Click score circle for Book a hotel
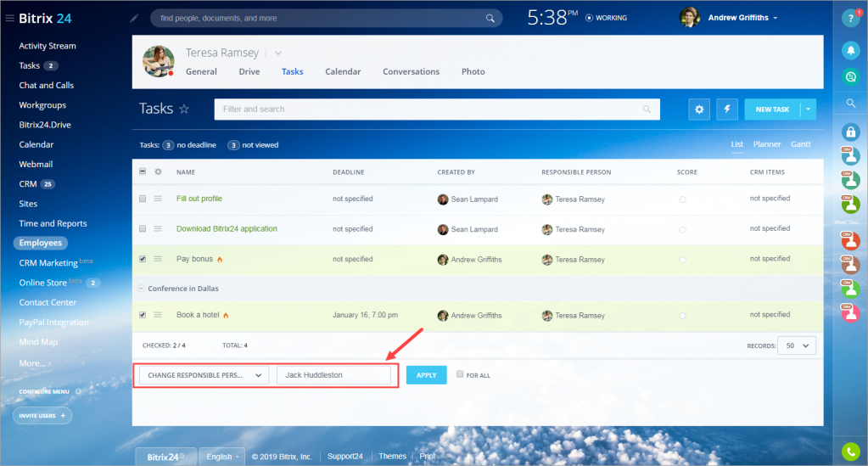Screen dimensions: 868x466 point(682,316)
